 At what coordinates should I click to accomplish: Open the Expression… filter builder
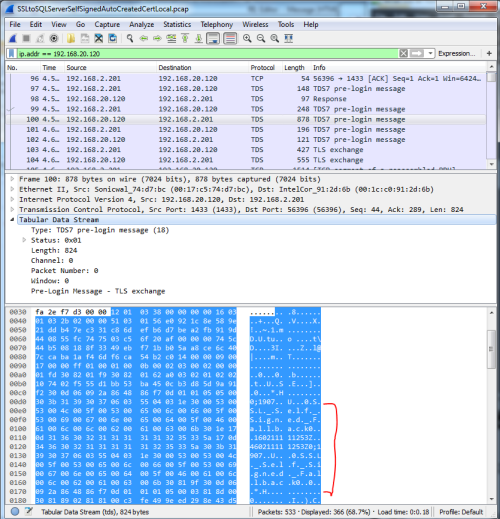coord(456,53)
